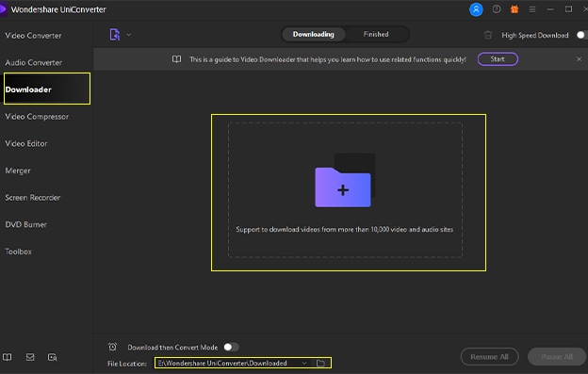Open Audio Converter in sidebar

(x=33, y=62)
